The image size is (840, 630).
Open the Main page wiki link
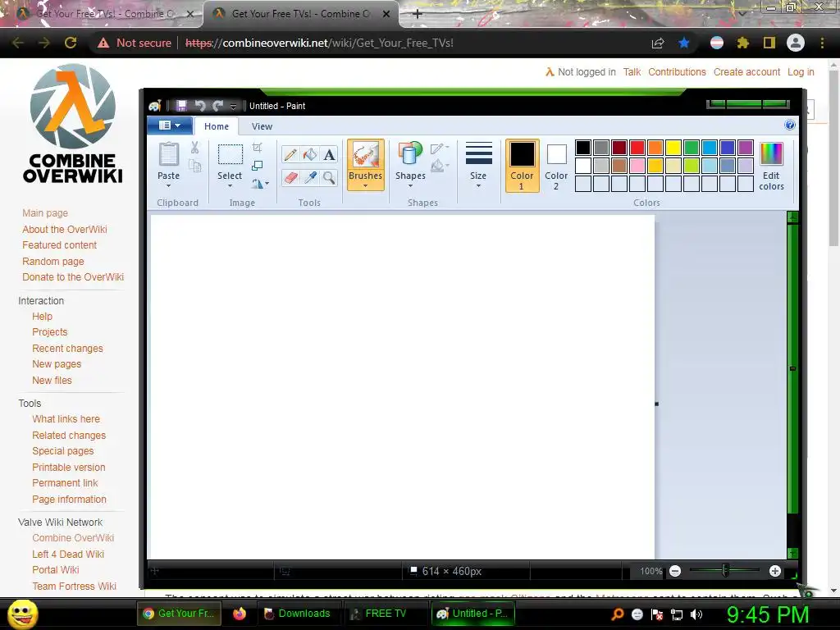tap(45, 212)
